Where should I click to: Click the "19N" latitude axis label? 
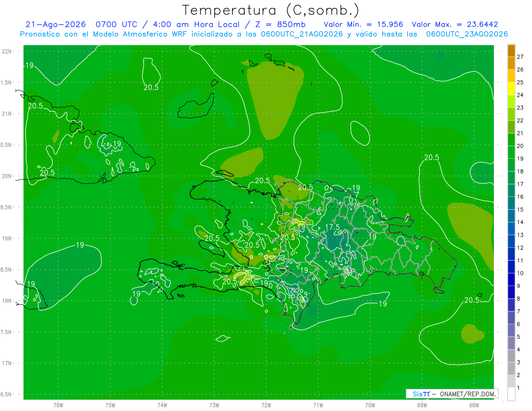tap(7, 239)
